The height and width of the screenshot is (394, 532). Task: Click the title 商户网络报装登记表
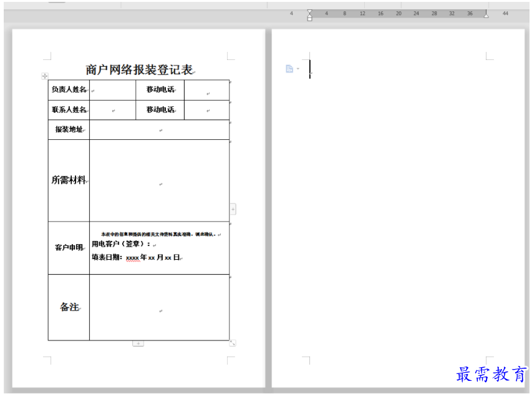[140, 70]
